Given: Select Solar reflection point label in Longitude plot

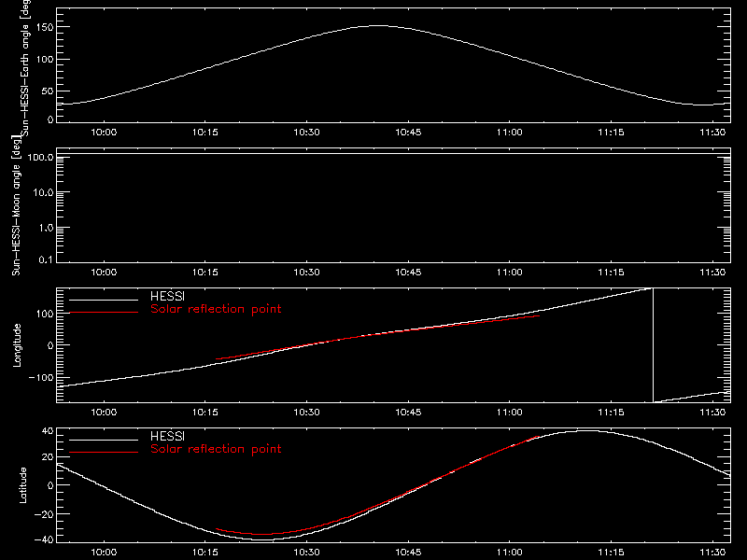Looking at the screenshot, I should pos(216,309).
